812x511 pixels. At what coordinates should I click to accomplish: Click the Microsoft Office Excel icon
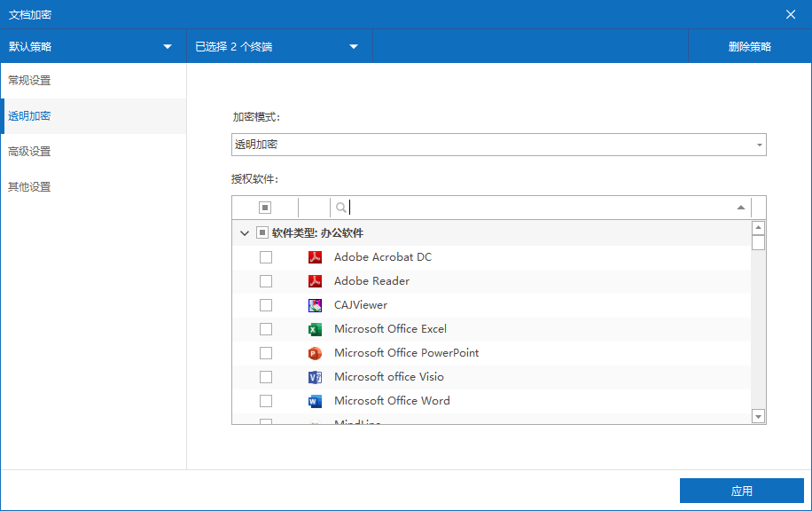point(315,329)
